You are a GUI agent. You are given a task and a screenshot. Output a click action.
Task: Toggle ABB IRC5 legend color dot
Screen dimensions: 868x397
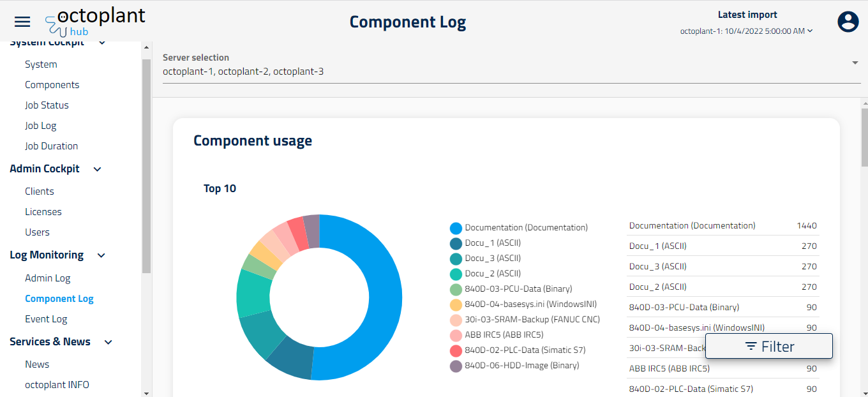456,335
